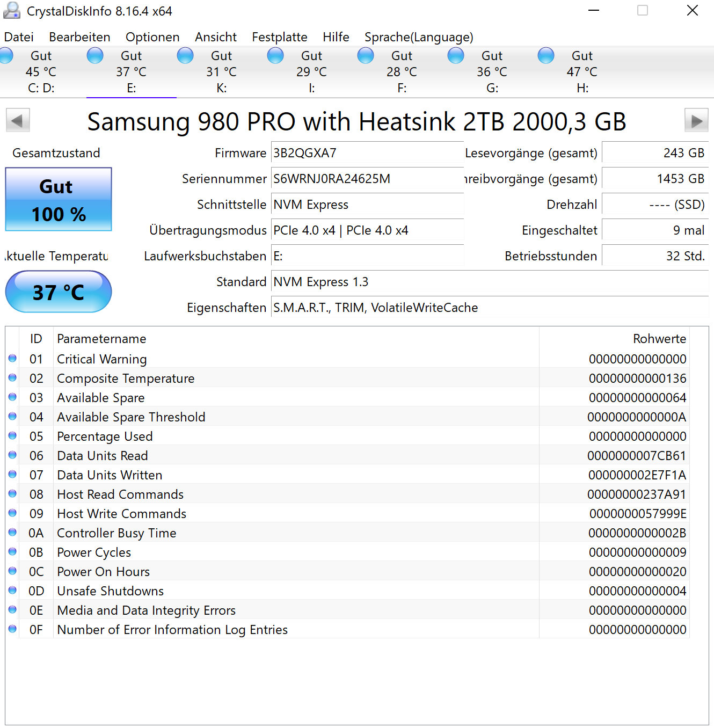The height and width of the screenshot is (728, 714).
Task: Select the K: drive status orb
Action: (185, 56)
